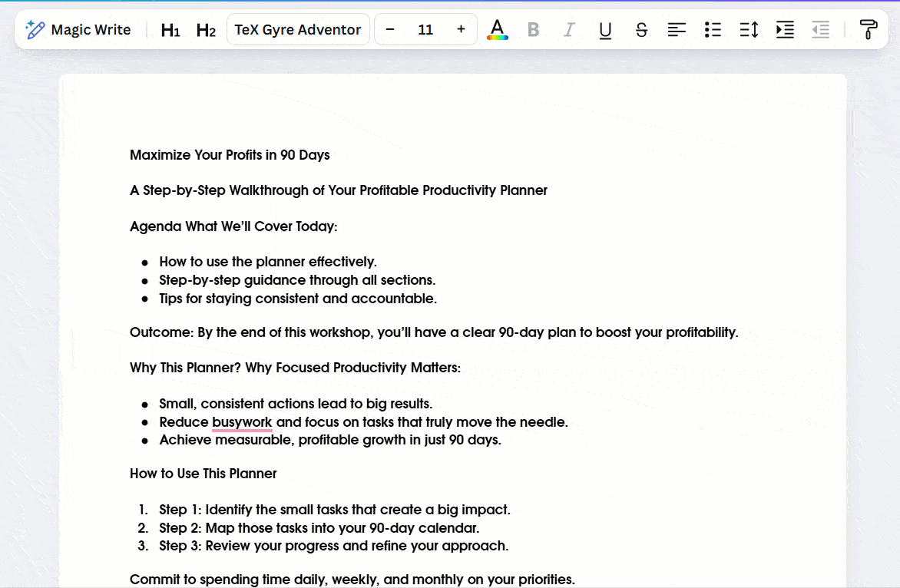Image resolution: width=900 pixels, height=588 pixels.
Task: Change text alignment
Action: click(x=677, y=29)
